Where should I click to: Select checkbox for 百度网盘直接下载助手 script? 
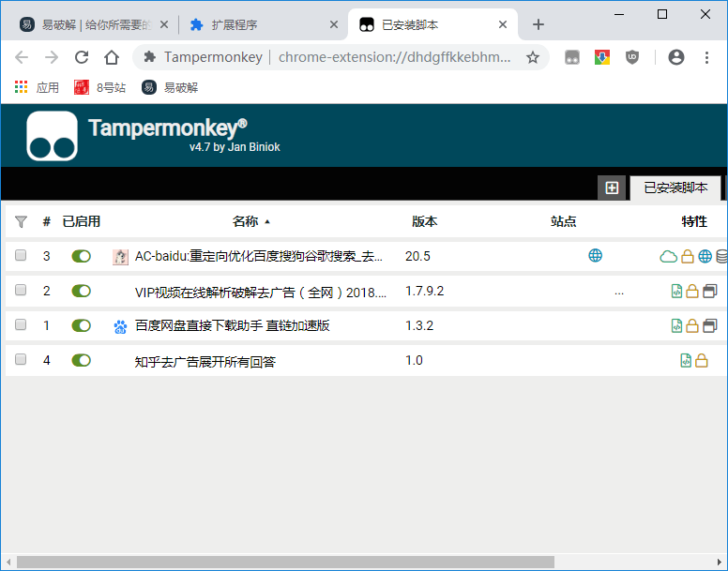coord(21,324)
